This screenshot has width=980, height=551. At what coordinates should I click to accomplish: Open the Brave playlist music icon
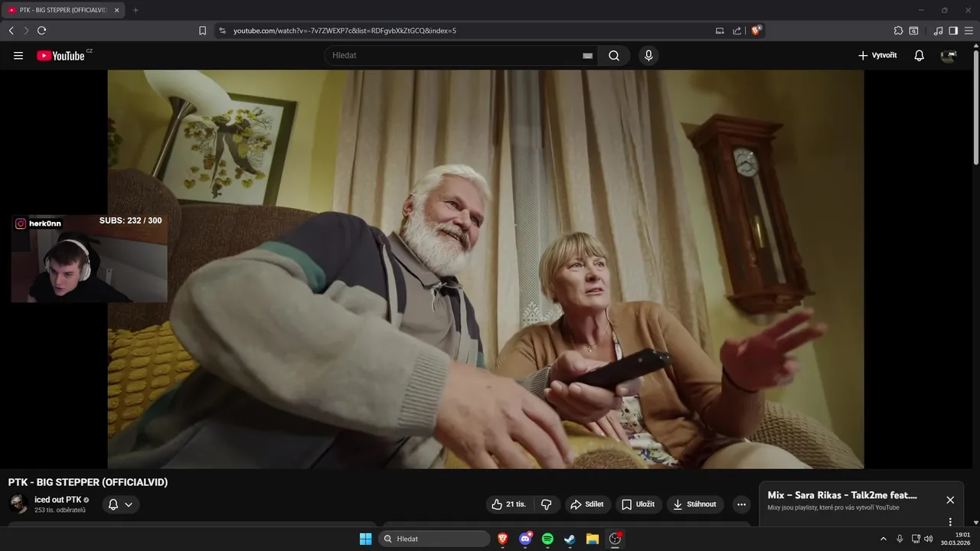(939, 31)
